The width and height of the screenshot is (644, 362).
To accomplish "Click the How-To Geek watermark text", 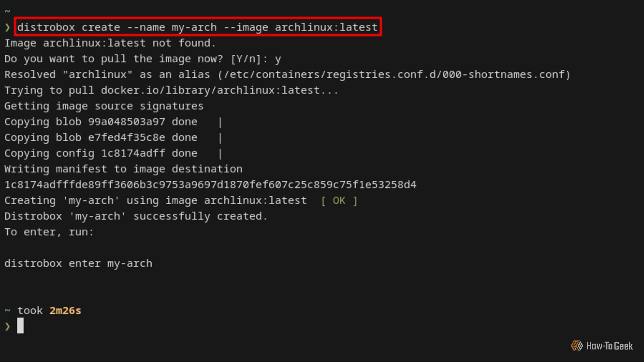I will click(x=609, y=346).
